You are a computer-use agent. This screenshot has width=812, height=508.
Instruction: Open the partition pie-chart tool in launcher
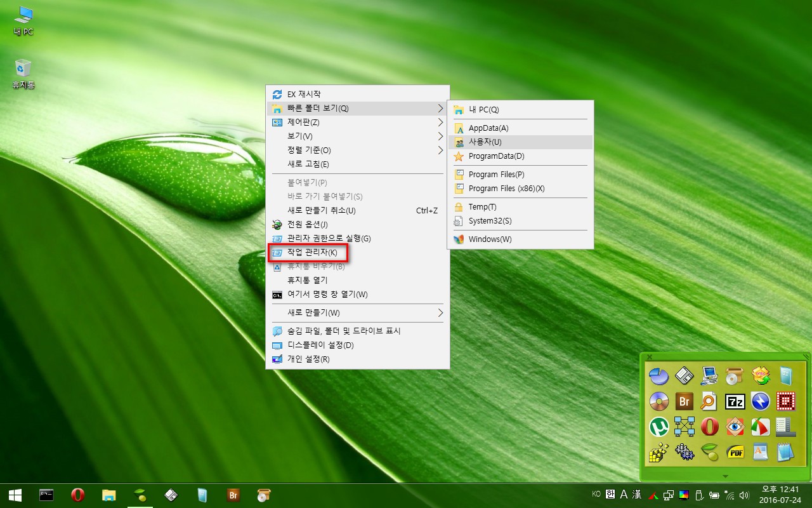point(658,376)
